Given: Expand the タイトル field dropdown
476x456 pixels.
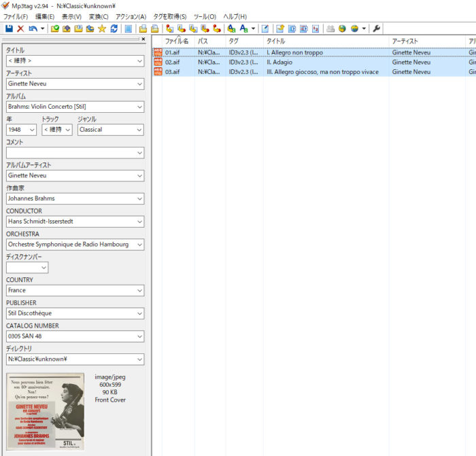Looking at the screenshot, I should (x=139, y=61).
